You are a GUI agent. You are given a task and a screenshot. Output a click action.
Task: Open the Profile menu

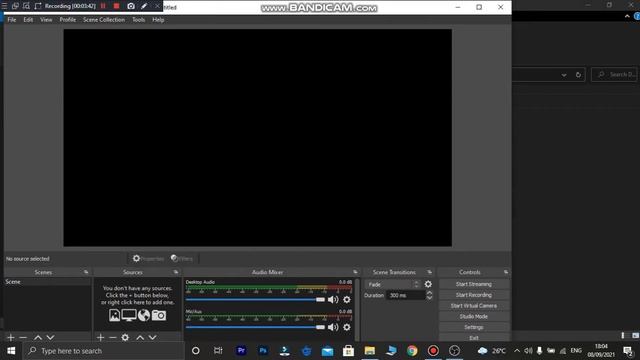pyautogui.click(x=68, y=20)
